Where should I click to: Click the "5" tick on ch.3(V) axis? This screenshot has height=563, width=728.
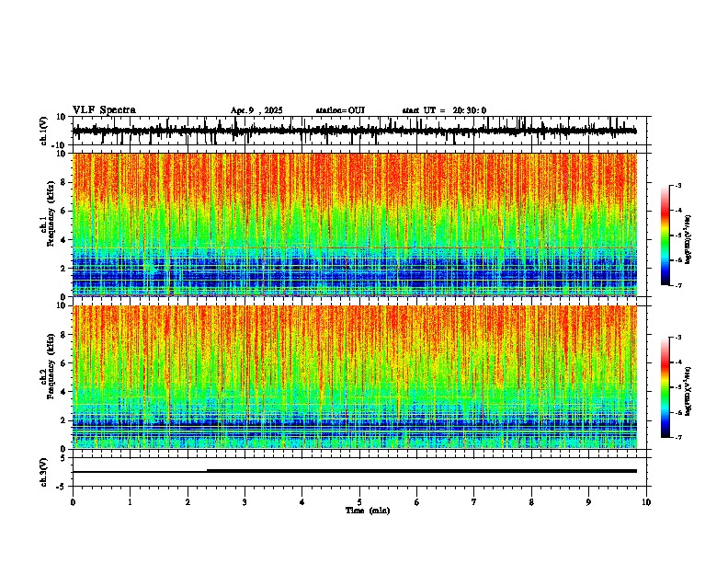[x=63, y=458]
